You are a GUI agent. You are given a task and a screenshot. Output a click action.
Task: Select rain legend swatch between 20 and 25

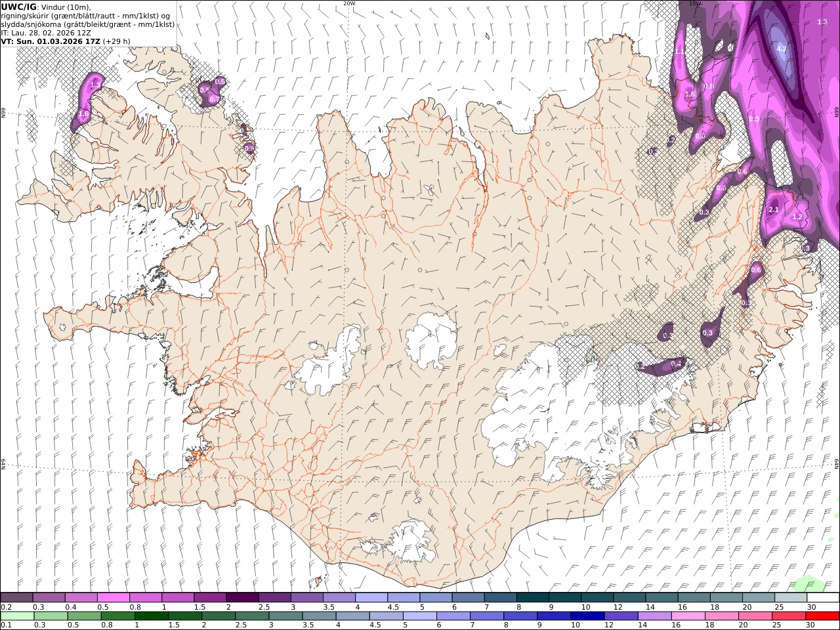coord(754,616)
